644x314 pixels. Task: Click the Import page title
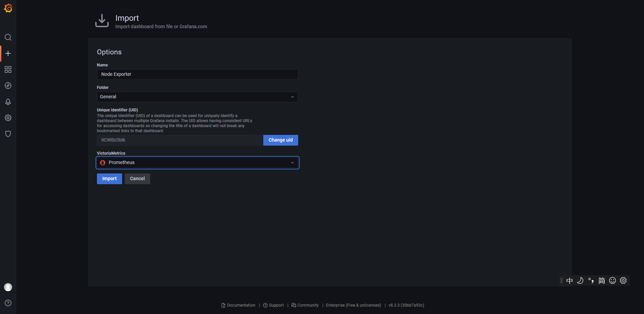(x=127, y=18)
